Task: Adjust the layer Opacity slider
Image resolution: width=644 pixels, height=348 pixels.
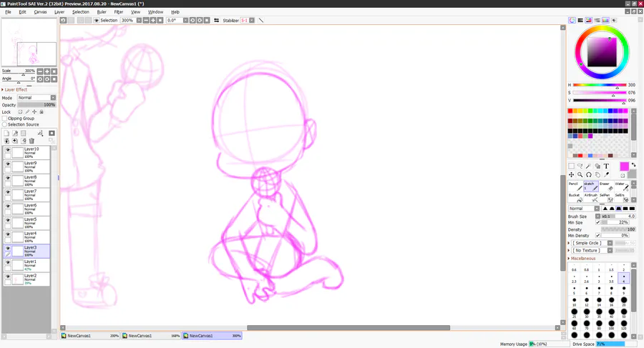Action: pos(36,105)
